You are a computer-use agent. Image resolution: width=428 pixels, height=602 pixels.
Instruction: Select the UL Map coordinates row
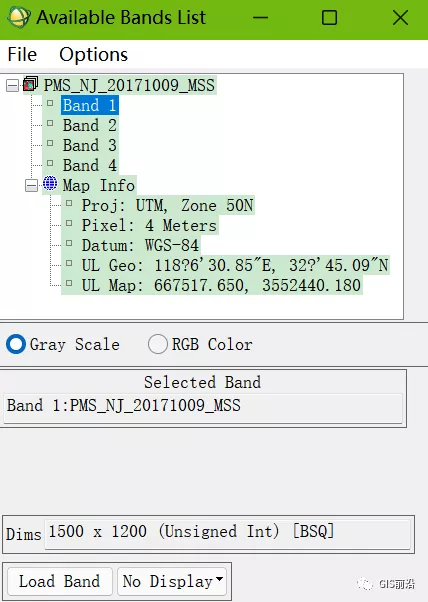pyautogui.click(x=221, y=285)
